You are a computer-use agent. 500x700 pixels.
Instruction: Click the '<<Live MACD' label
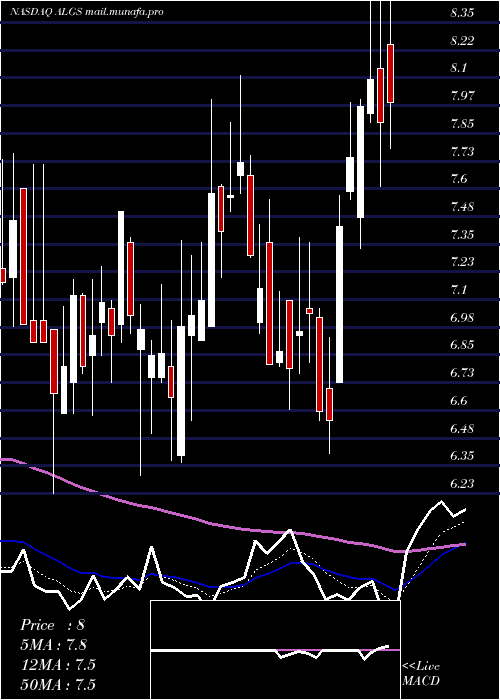click(x=421, y=674)
